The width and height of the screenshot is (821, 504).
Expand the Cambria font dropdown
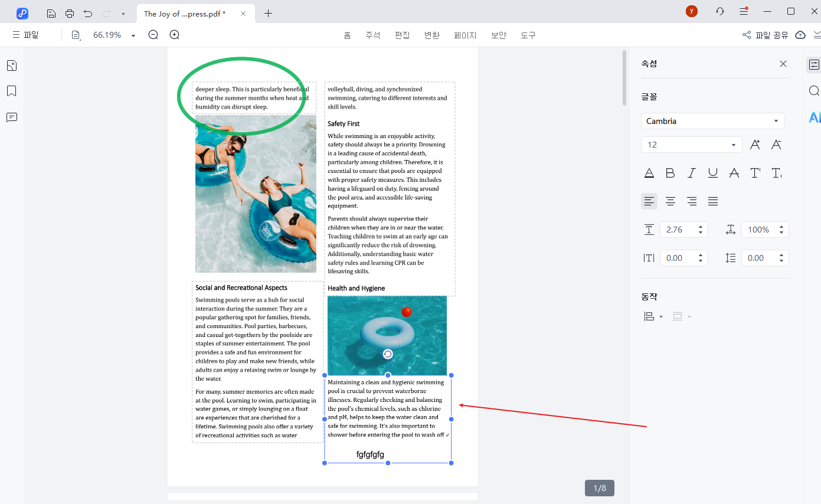pos(712,121)
